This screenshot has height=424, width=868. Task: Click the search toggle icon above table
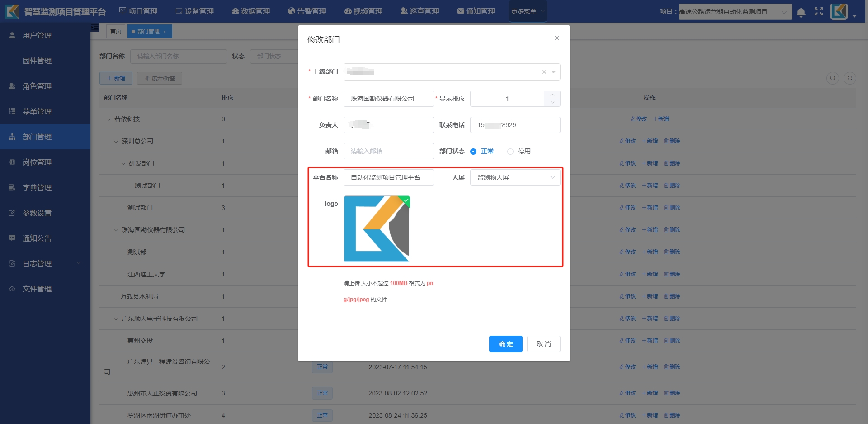click(832, 78)
